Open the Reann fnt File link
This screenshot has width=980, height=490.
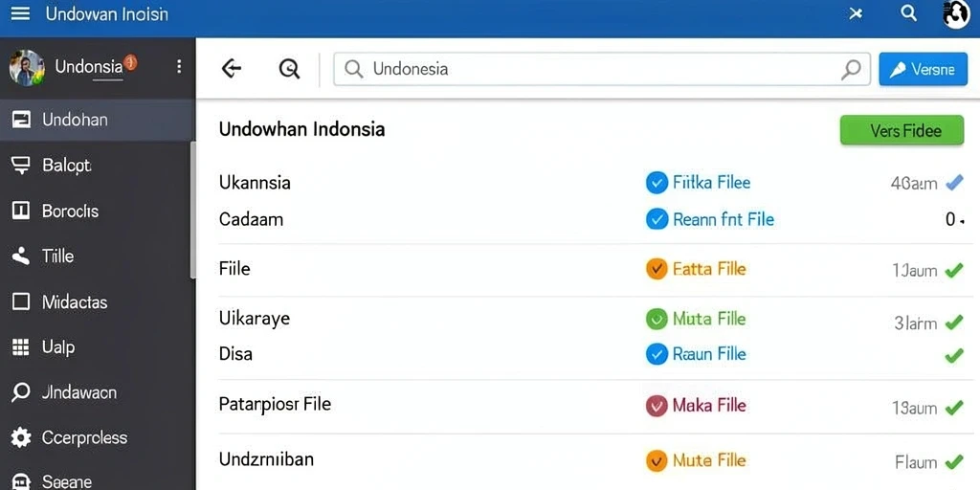pyautogui.click(x=724, y=219)
